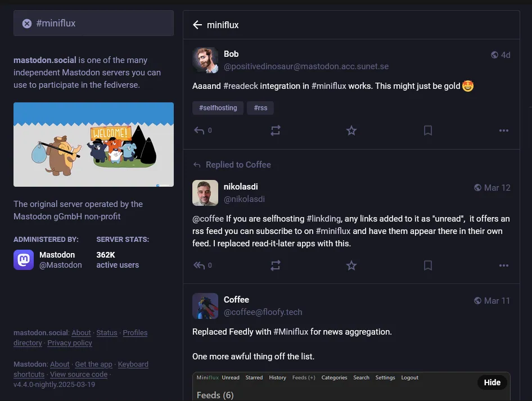Open the Miniflux screenshot attachment
This screenshot has width=532, height=401.
[351, 387]
